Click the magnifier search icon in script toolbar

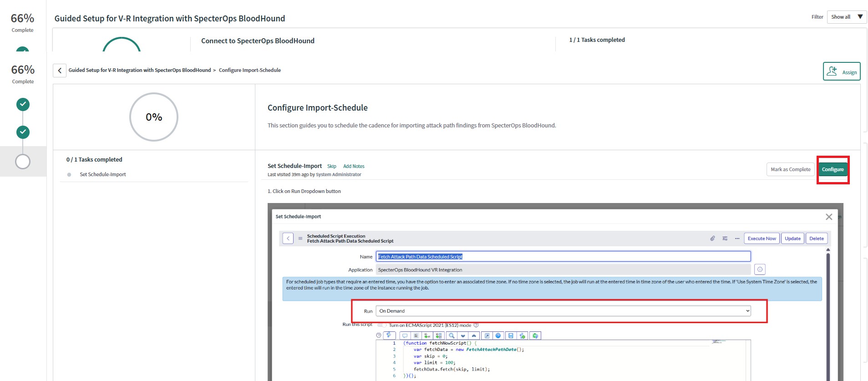452,335
